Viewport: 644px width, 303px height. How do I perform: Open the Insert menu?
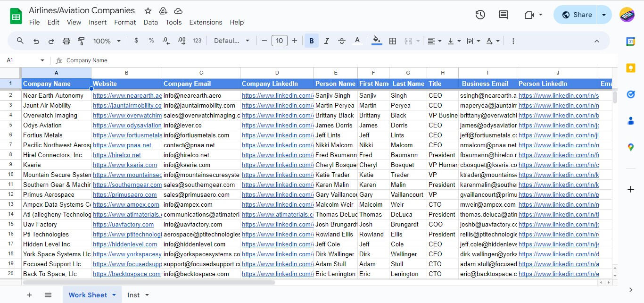[98, 22]
